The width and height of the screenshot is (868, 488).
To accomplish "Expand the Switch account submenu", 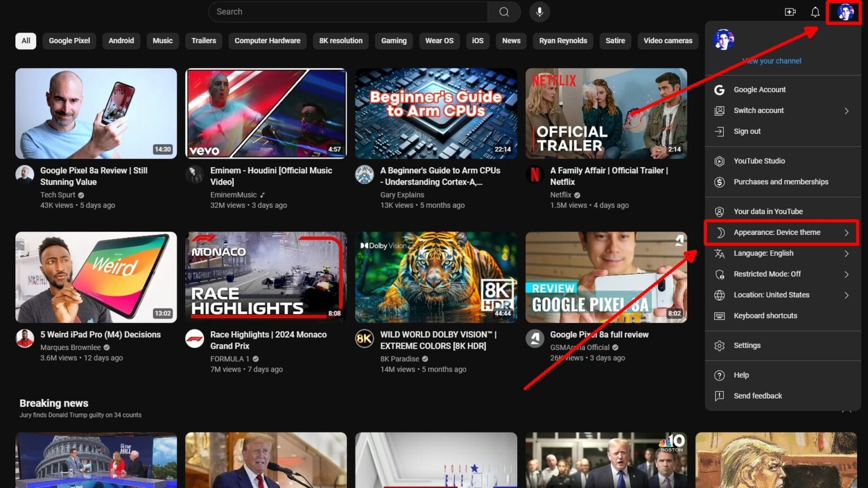I will [758, 110].
